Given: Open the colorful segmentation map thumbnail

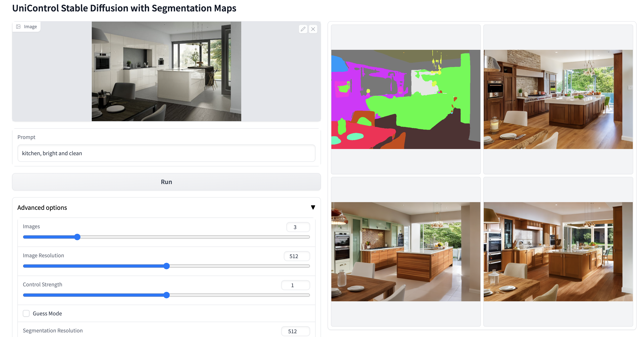Looking at the screenshot, I should (x=405, y=99).
